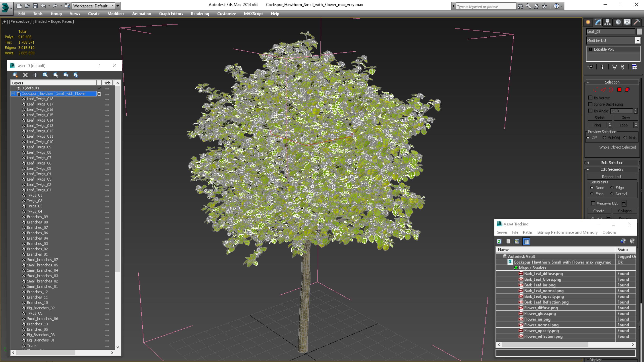Open the Graph Editors menu
644x362 pixels.
(x=171, y=14)
